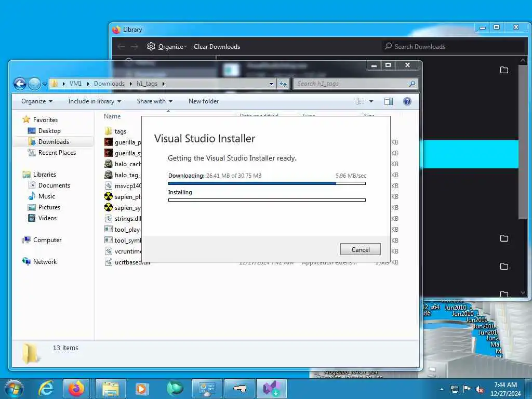Click the muted volume tray icon
Viewport: 532px width, 399px height.
click(x=480, y=389)
